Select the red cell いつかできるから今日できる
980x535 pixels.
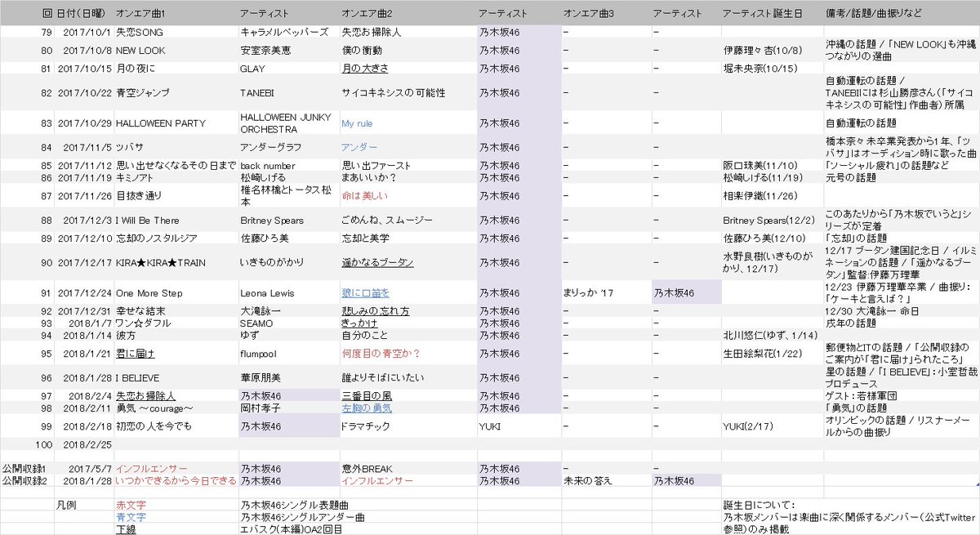(174, 481)
